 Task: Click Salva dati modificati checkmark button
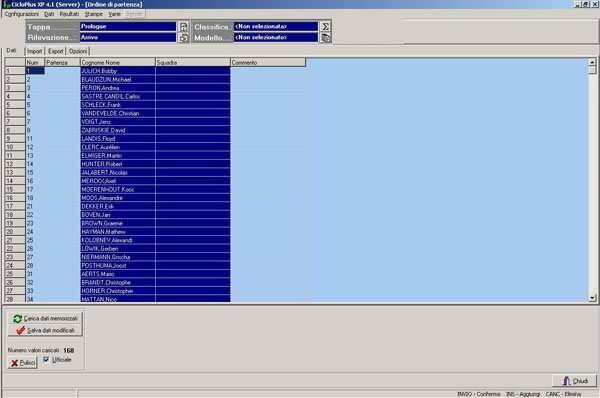coord(45,330)
